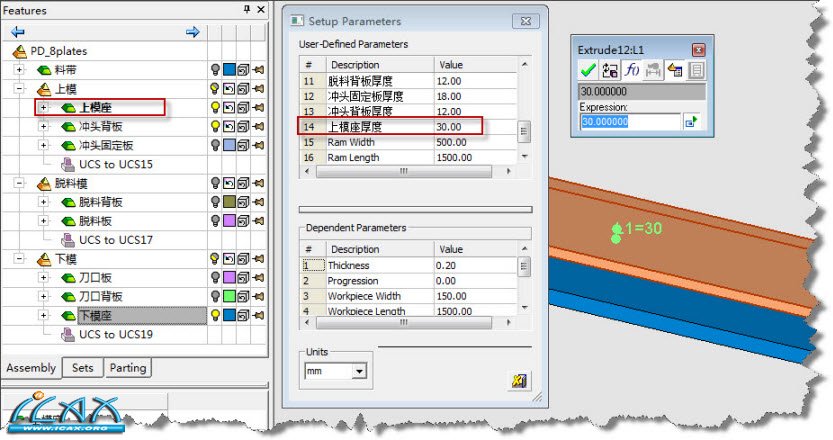
Task: Close the Setup Parameters dialog
Action: coord(526,21)
